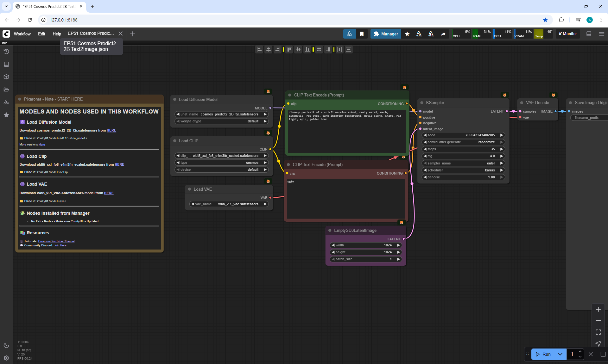Open the Manager panel
The image size is (608, 364).
point(386,34)
